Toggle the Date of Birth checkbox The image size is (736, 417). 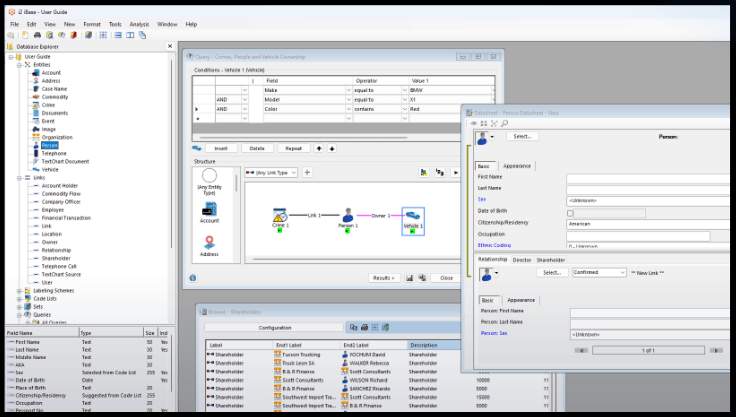click(570, 213)
